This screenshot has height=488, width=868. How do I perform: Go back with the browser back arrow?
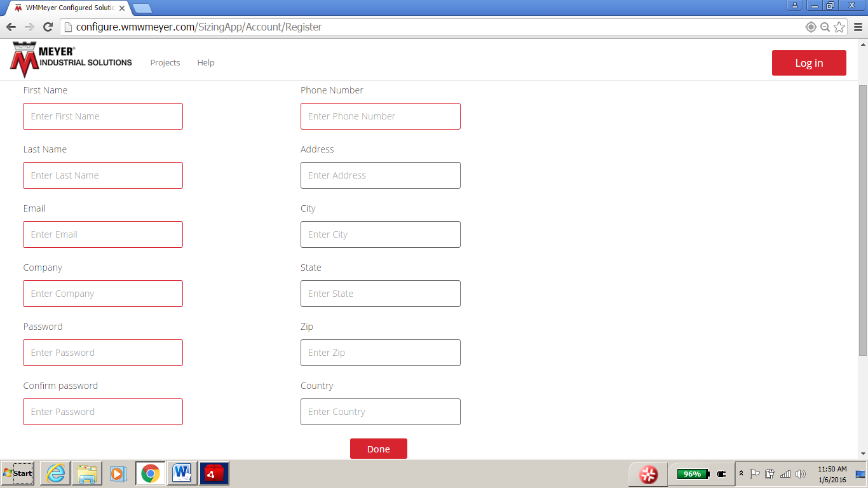pos(11,27)
